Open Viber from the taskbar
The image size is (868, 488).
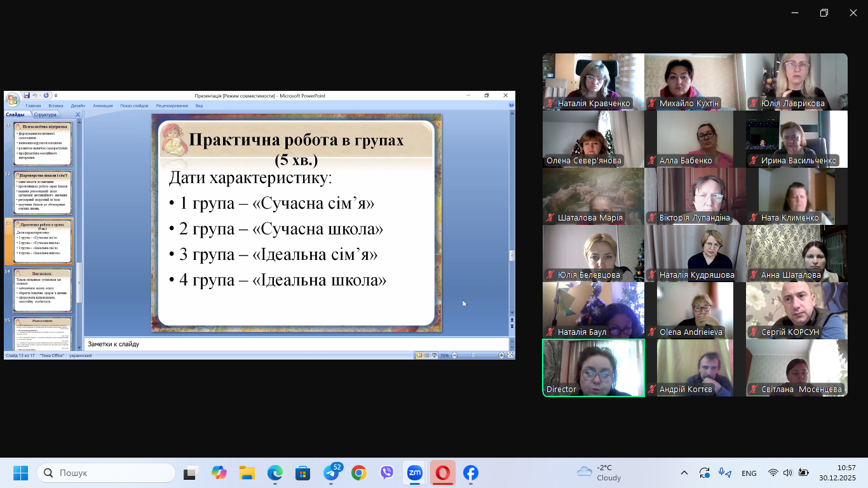point(387,473)
